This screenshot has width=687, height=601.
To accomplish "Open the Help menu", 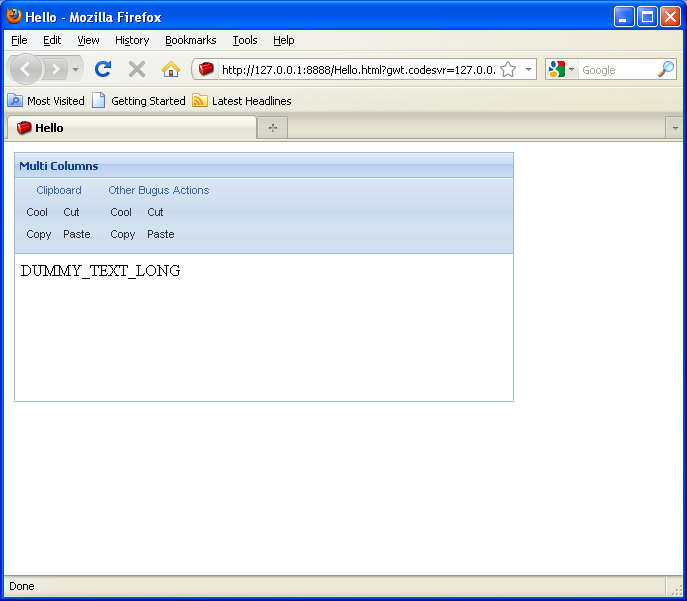I will pyautogui.click(x=283, y=40).
